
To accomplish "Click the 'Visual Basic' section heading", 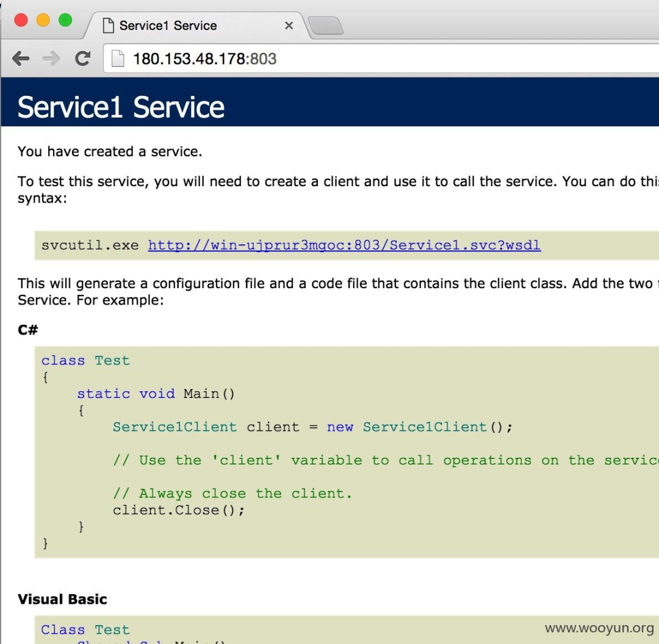I will [62, 599].
